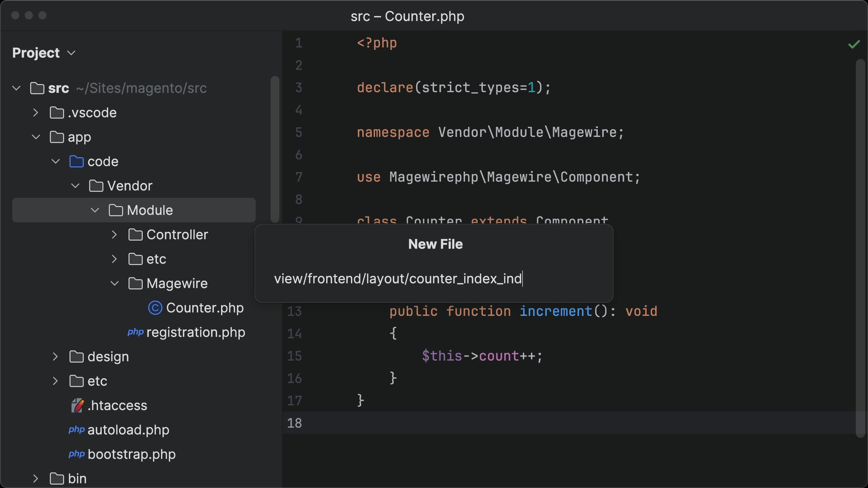The image size is (868, 488).
Task: Click the blue code folder icon
Action: point(76,161)
